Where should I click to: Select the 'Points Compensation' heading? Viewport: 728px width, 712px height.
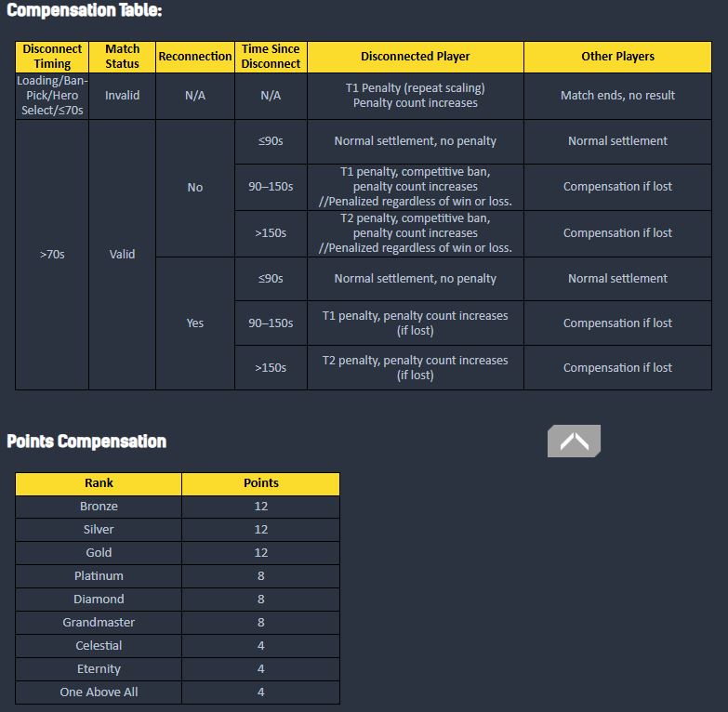coord(86,442)
